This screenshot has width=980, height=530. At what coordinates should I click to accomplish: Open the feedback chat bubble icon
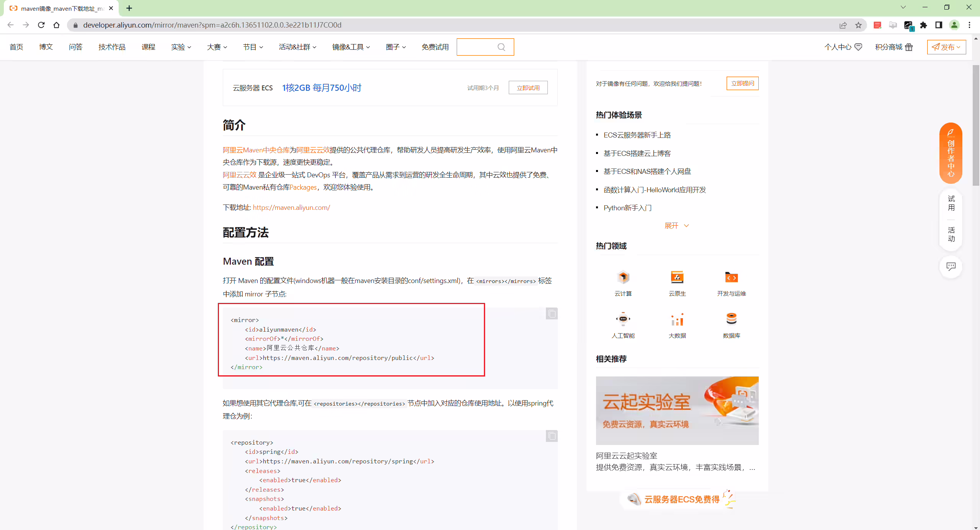point(951,267)
